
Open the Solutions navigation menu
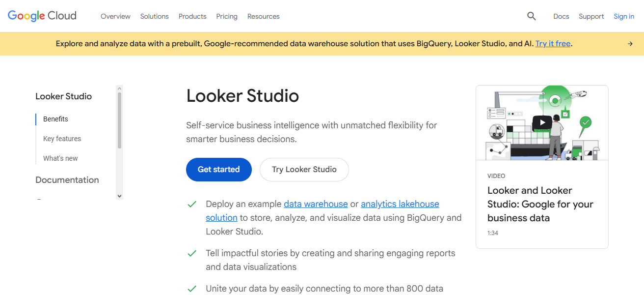154,16
